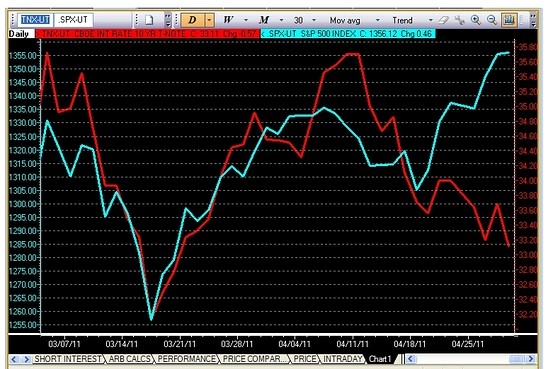Zoom out with the magnifier minus icon

tap(492, 20)
